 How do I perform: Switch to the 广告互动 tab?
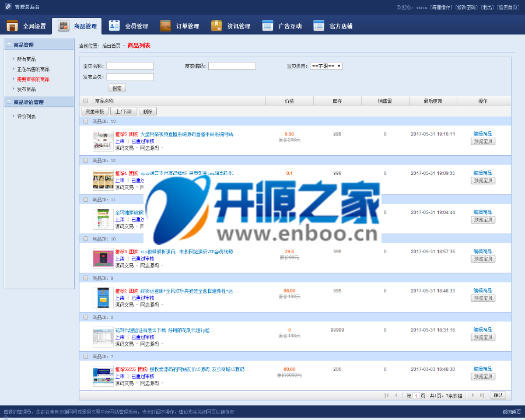[282, 26]
